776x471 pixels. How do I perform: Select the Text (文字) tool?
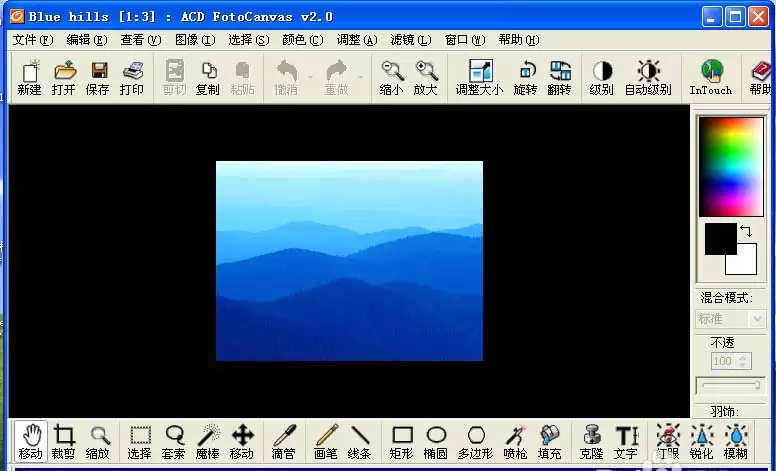pos(626,441)
